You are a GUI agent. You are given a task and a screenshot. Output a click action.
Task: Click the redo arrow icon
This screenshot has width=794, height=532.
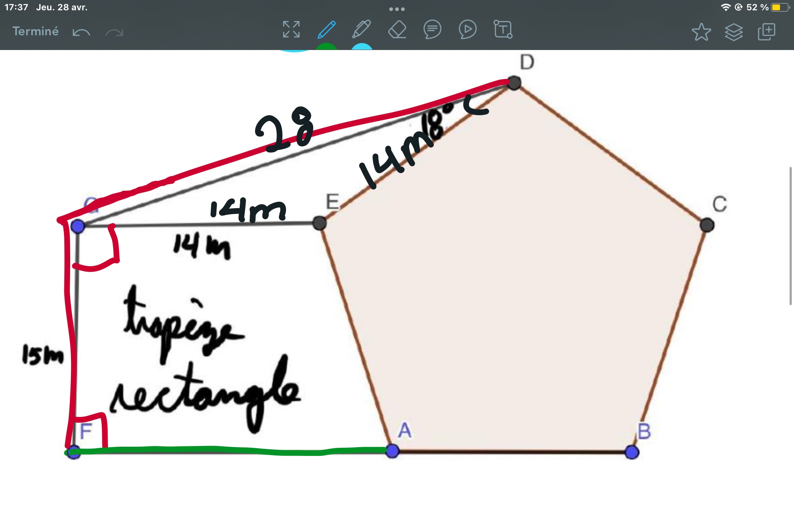[x=114, y=32]
